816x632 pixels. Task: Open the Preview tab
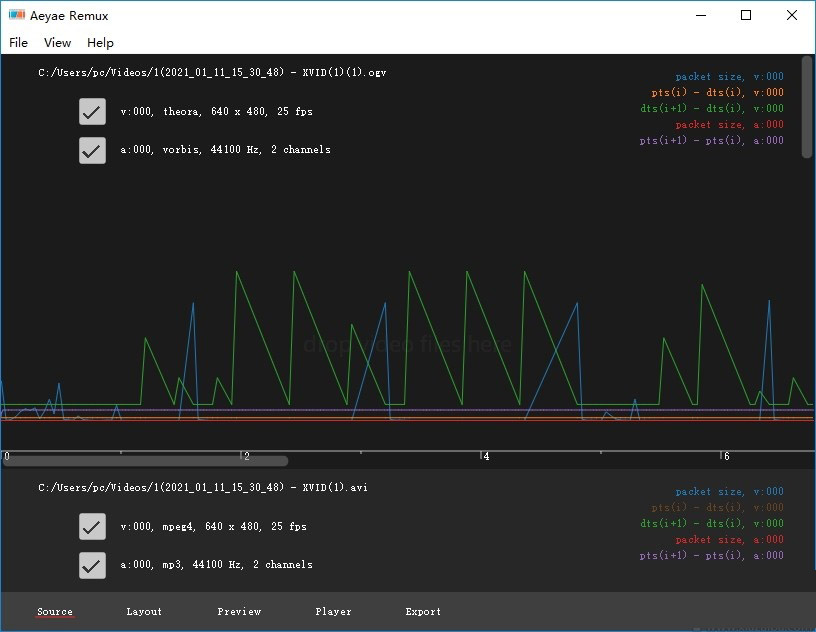point(239,611)
